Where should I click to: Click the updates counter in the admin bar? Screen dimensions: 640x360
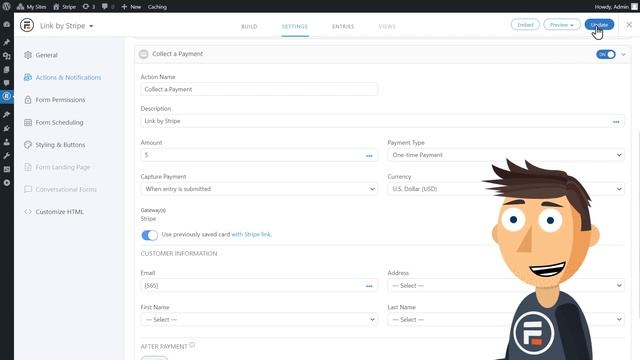[x=89, y=7]
